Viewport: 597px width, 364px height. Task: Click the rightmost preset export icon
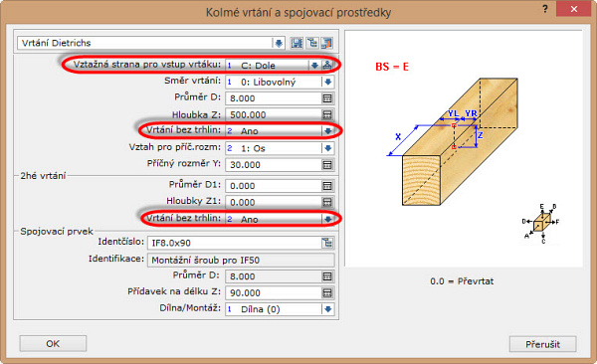(326, 43)
